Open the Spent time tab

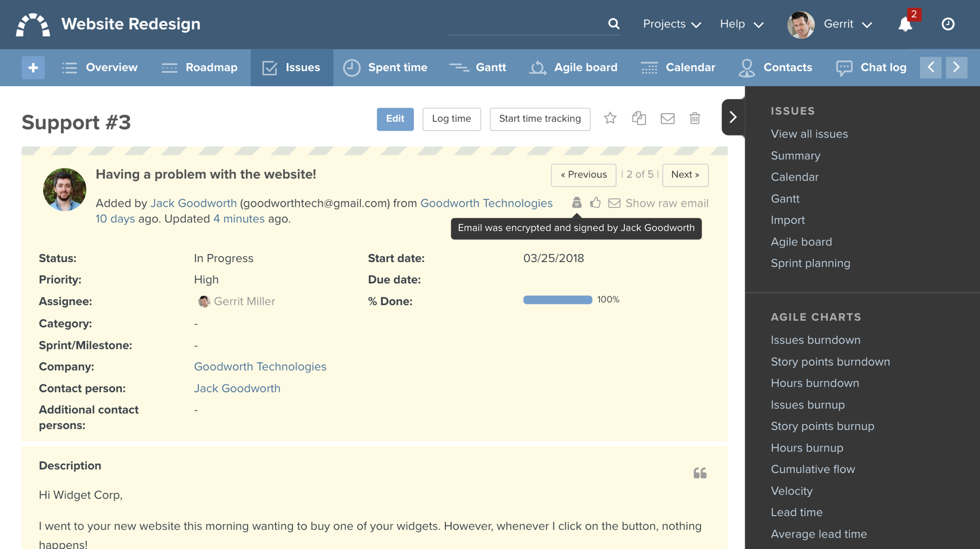click(x=386, y=68)
